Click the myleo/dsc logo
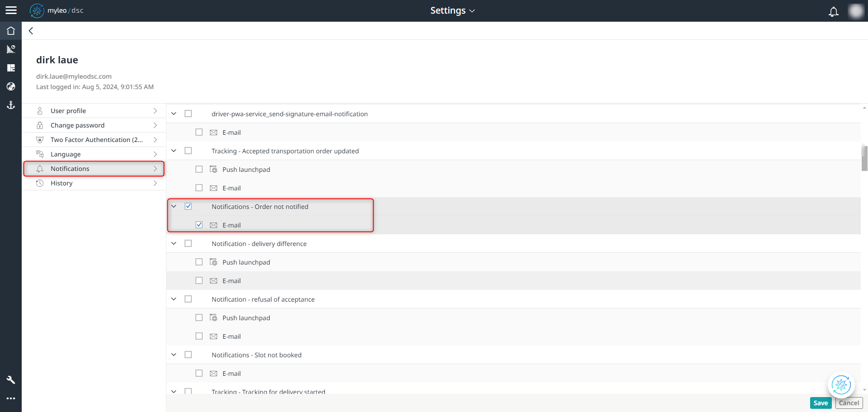868x412 pixels. [x=56, y=10]
